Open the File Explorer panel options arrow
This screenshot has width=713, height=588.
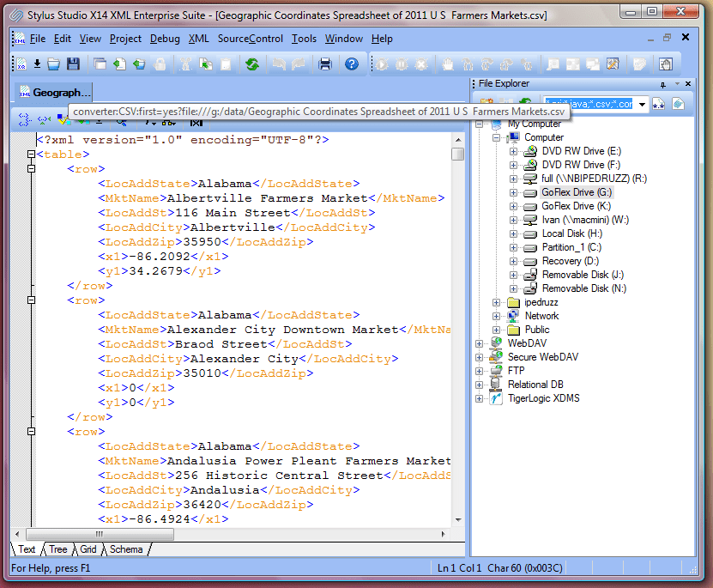[677, 83]
